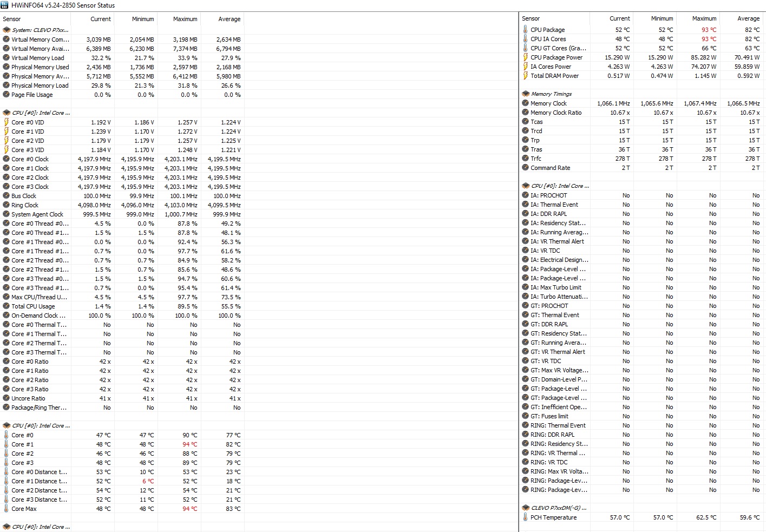This screenshot has width=766, height=532.
Task: Click the red 94 °C Core #1 maximum value
Action: tap(189, 444)
